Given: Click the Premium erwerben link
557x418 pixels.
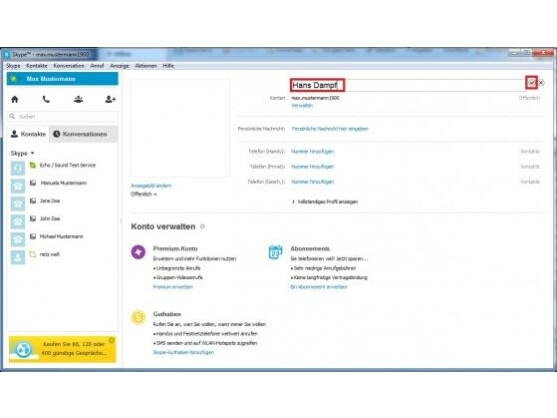Looking at the screenshot, I should 173,287.
